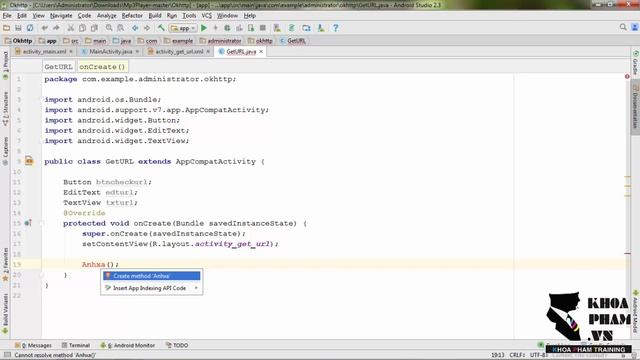Click the Stop square icon

tap(263, 28)
